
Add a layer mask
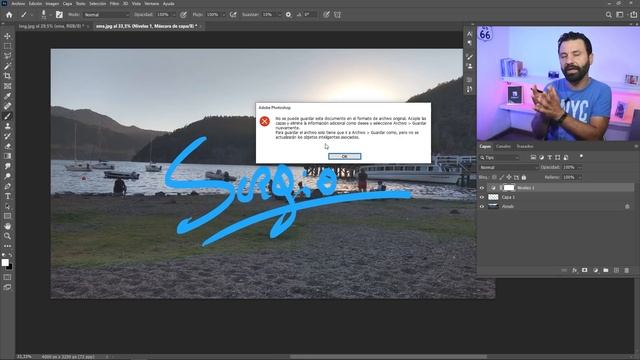tap(584, 270)
